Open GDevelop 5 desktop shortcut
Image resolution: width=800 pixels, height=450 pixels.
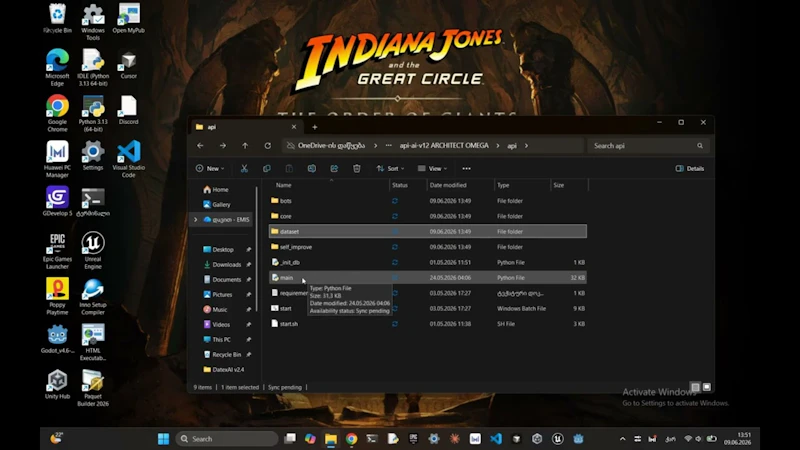pyautogui.click(x=57, y=201)
